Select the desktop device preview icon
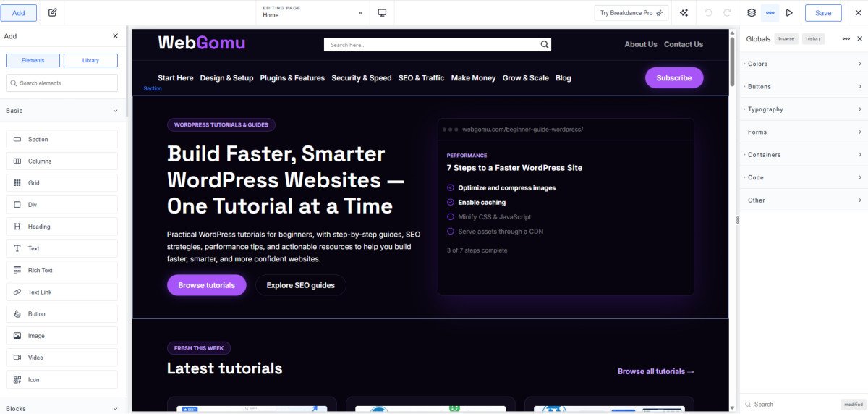The image size is (868, 414). tap(382, 12)
